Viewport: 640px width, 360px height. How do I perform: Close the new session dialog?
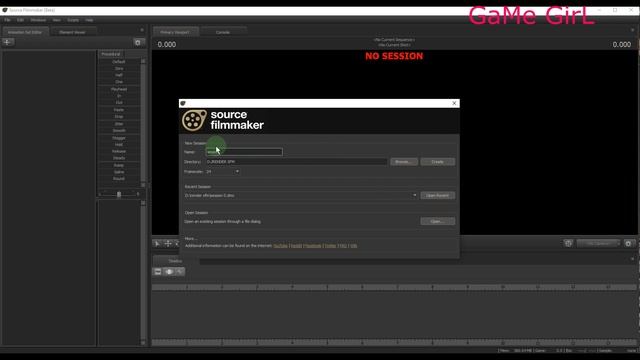coord(454,103)
